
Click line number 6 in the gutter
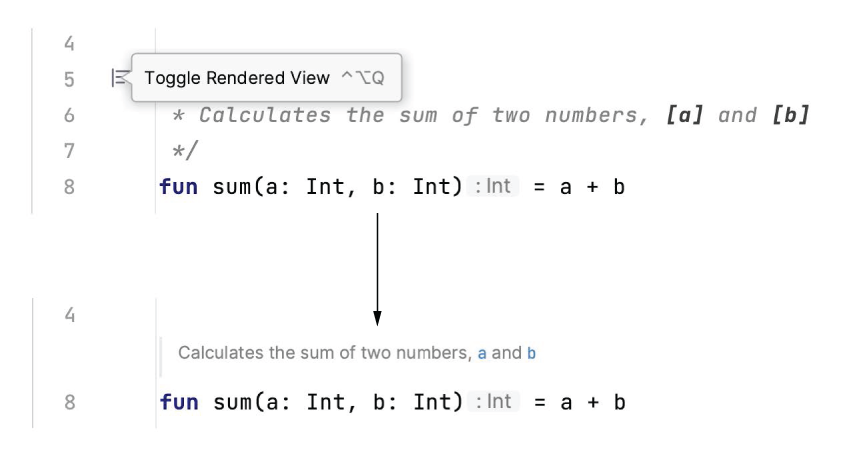69,115
